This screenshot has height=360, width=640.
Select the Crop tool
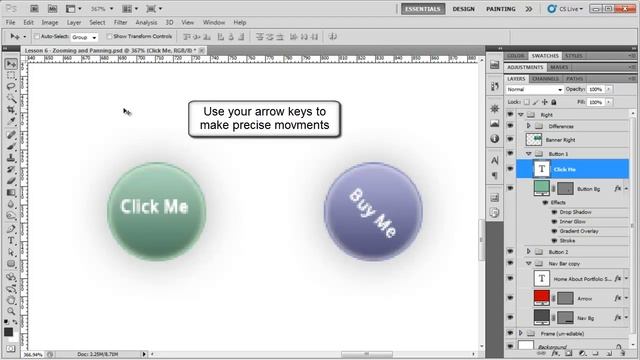pyautogui.click(x=11, y=110)
